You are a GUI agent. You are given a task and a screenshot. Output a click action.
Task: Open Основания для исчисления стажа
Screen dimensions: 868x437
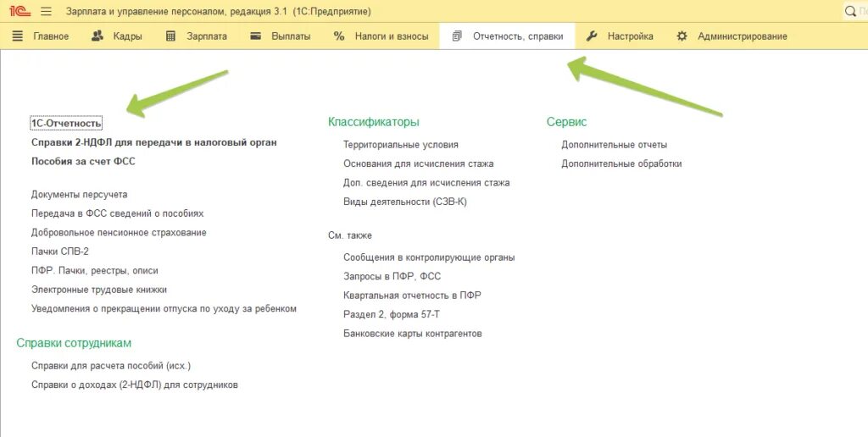click(x=419, y=163)
